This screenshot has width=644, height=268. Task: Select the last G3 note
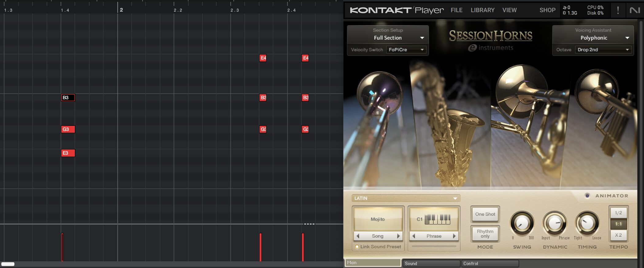305,129
